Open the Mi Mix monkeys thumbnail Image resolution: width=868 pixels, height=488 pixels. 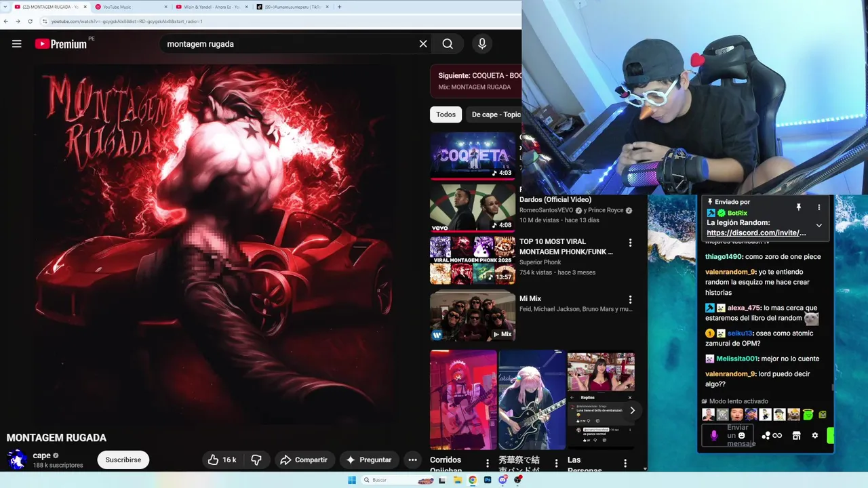click(x=473, y=317)
